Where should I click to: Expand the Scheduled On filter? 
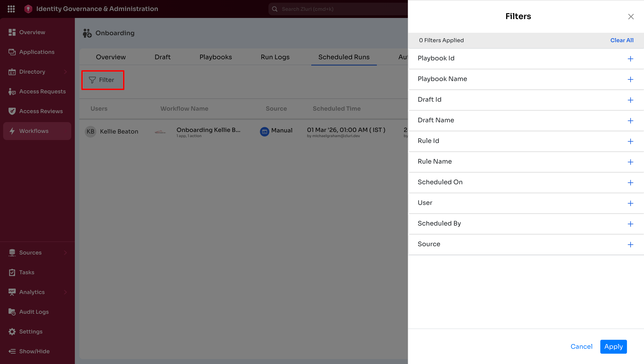tap(630, 182)
